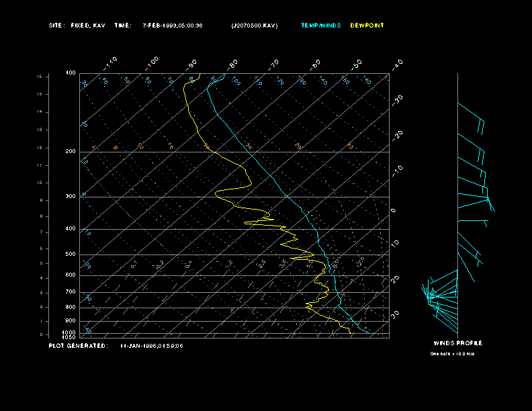Click the WINDS PROFILE caption
Viewport: 532px width, 411px height.
[x=457, y=343]
